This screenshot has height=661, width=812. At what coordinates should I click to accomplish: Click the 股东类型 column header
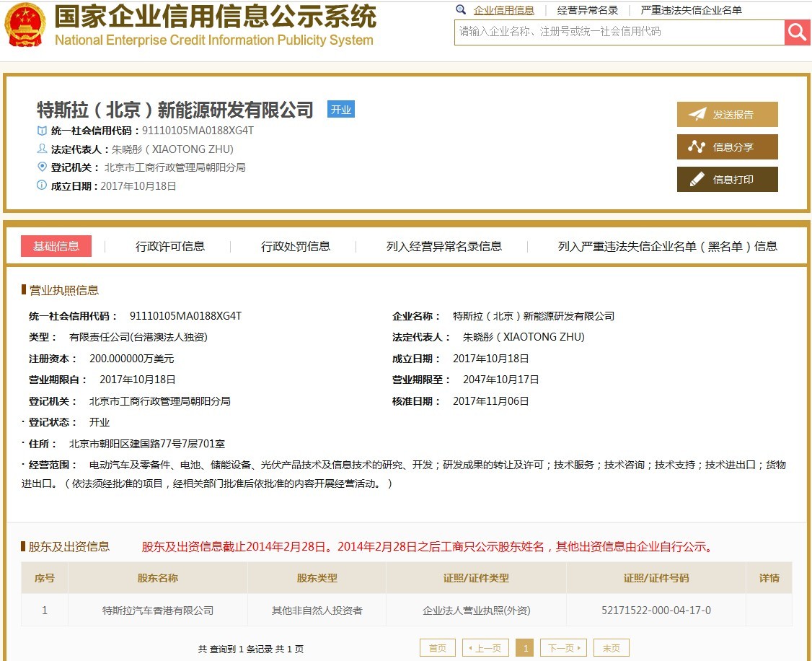point(317,578)
